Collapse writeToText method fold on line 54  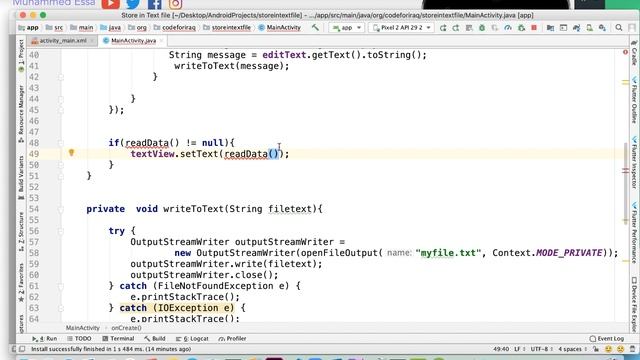click(61, 210)
